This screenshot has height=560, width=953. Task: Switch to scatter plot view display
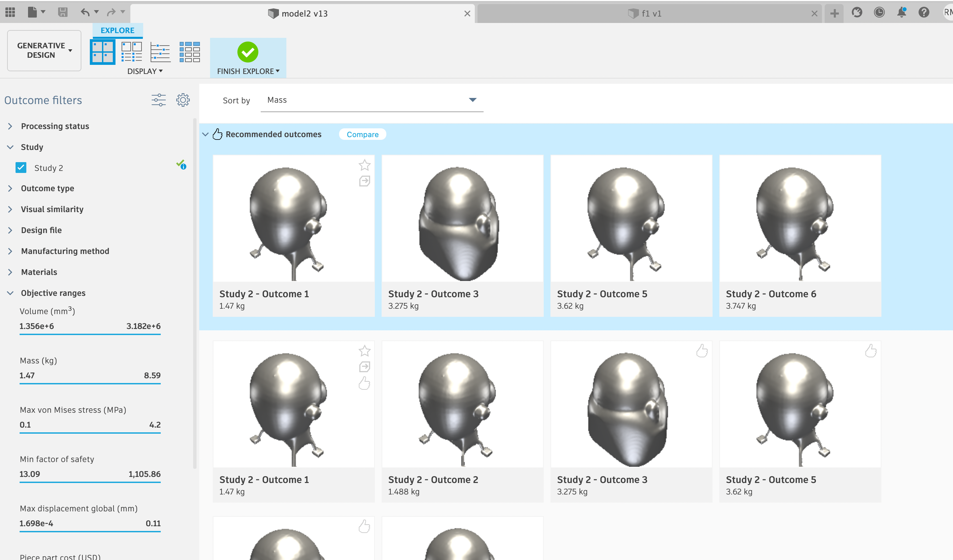(x=160, y=52)
